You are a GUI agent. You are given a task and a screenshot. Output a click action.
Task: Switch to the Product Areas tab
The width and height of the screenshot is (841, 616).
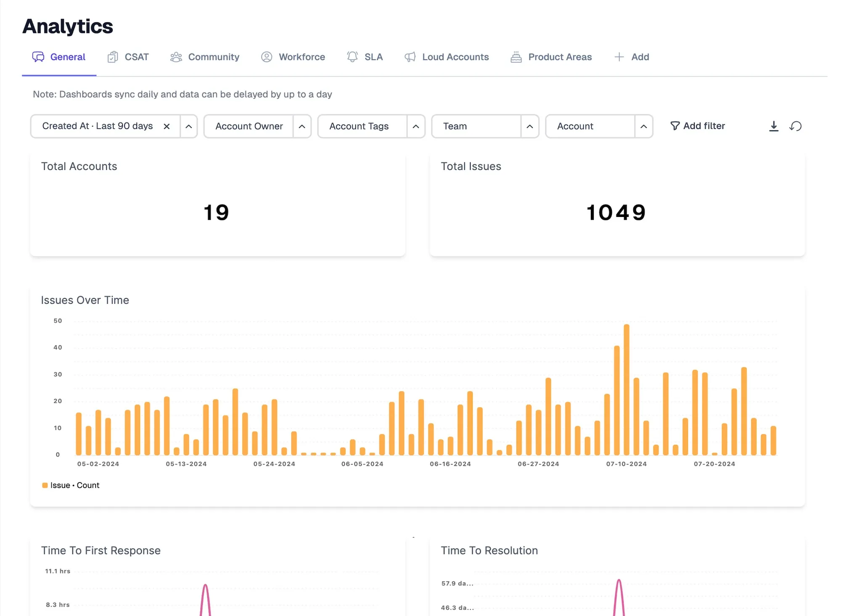coord(551,57)
